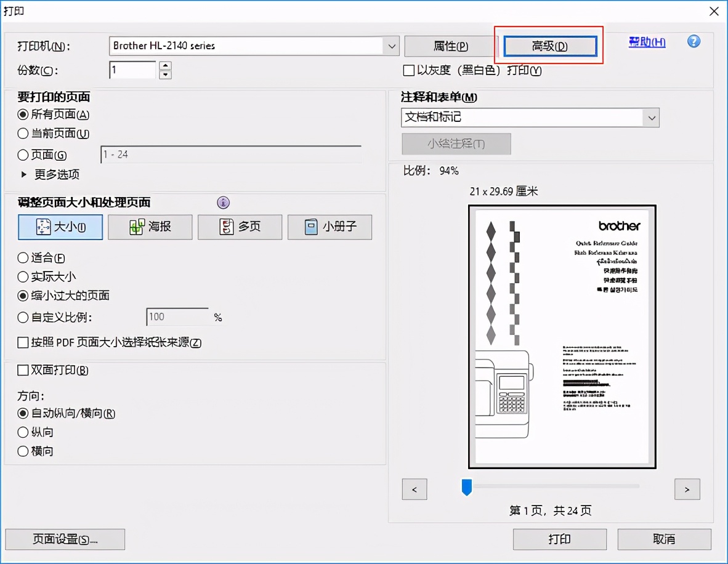Select the 小册子 (Booklet) print icon
Screen dimensions: 728x564
(x=330, y=227)
